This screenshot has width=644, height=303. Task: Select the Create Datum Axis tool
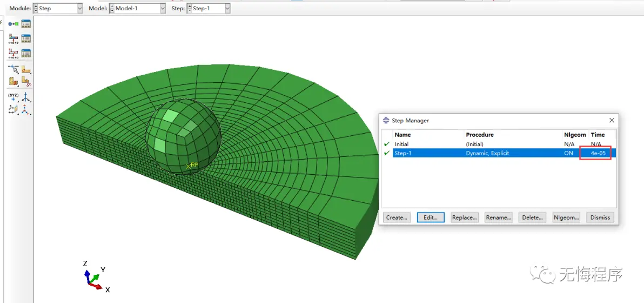[26, 97]
